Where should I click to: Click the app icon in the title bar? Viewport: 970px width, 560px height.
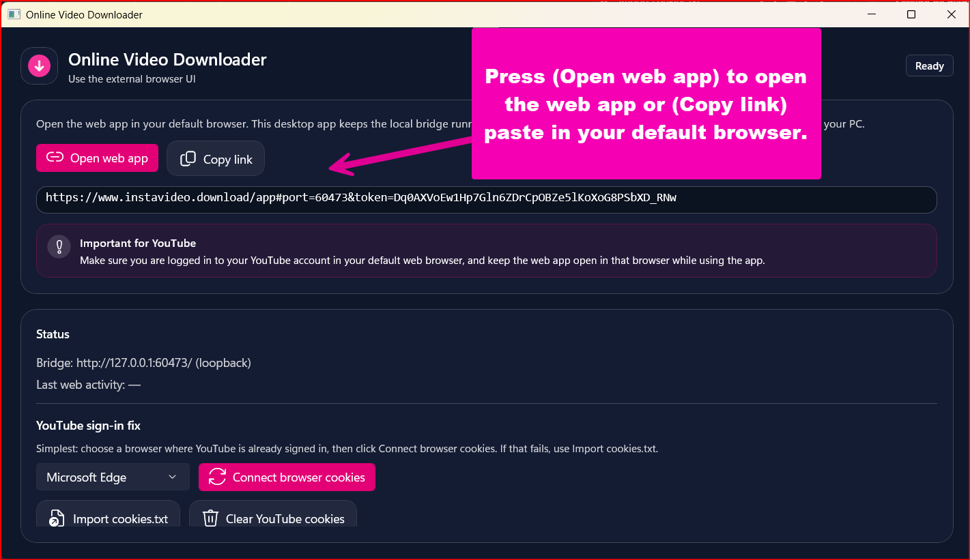point(12,14)
